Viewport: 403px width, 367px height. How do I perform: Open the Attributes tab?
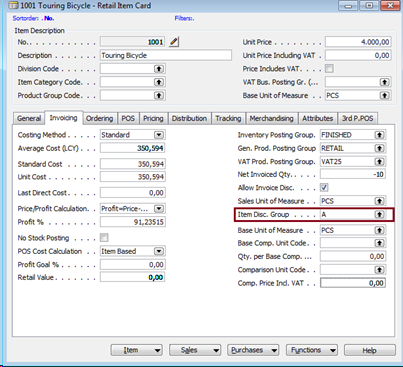pos(318,118)
